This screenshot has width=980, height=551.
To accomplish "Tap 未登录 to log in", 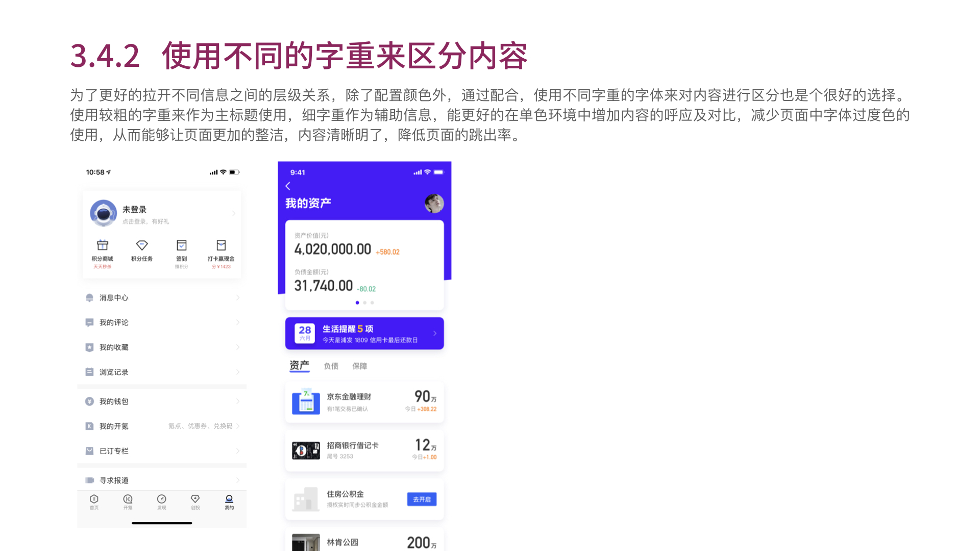I will click(135, 210).
